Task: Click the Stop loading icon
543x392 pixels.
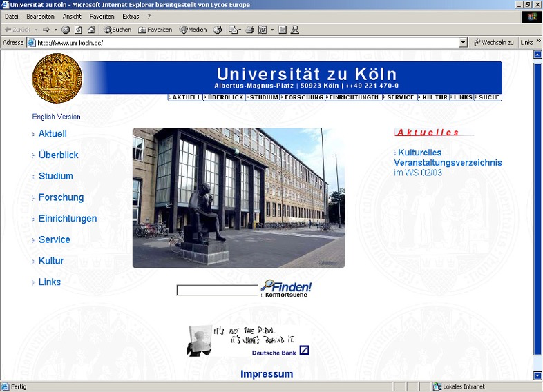Action: point(66,30)
